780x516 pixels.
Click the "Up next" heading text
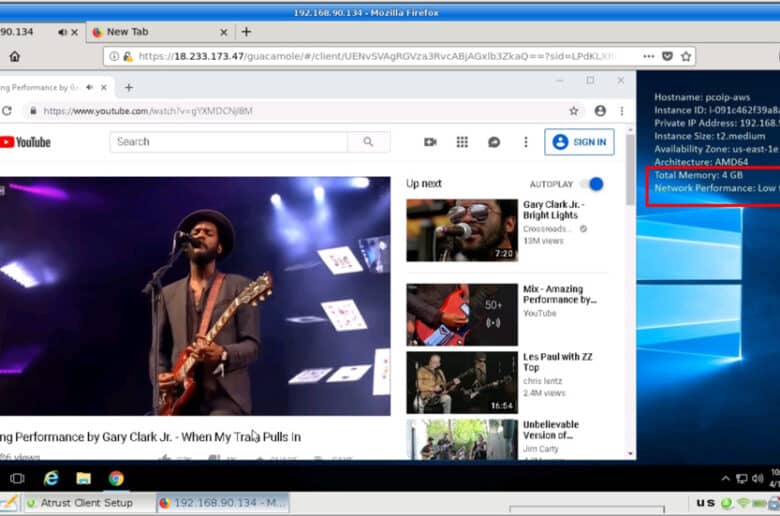424,184
